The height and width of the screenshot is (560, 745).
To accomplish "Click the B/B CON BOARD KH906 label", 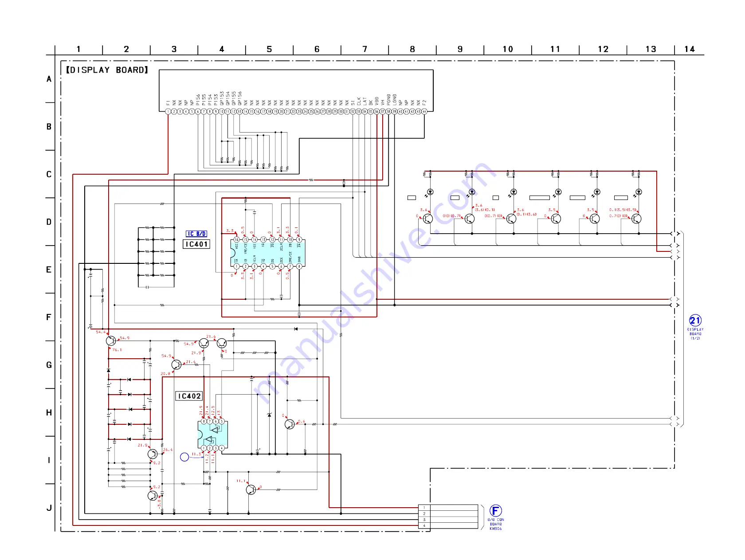I will tap(496, 524).
